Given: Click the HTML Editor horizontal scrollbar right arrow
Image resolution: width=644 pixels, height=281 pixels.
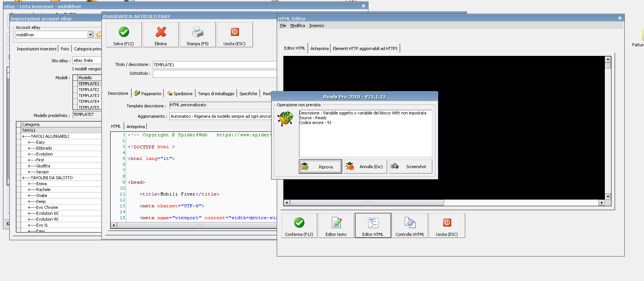Looking at the screenshot, I should coord(602,203).
